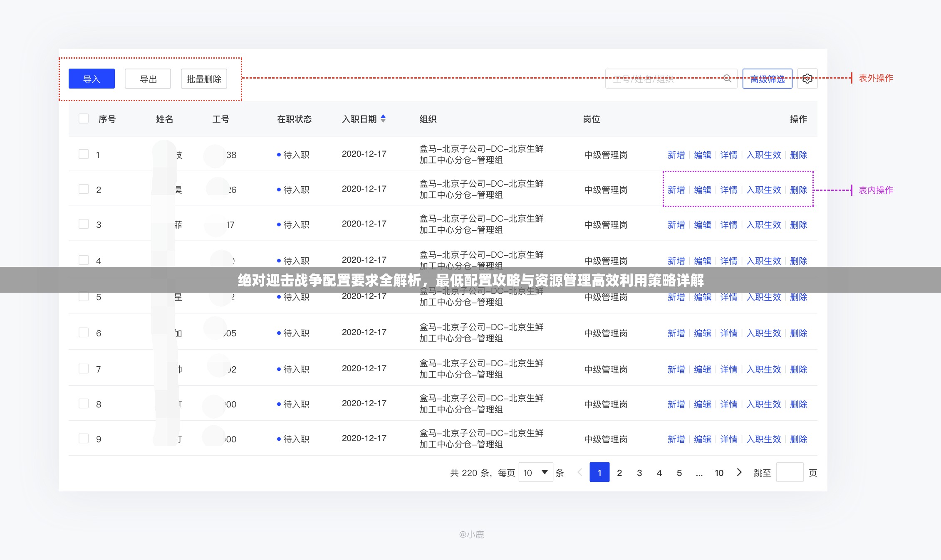Click 入职生效 in row 9

pyautogui.click(x=764, y=439)
